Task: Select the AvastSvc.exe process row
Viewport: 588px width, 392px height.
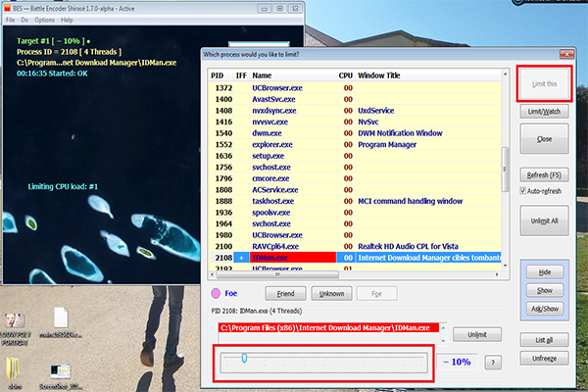Action: [355, 99]
